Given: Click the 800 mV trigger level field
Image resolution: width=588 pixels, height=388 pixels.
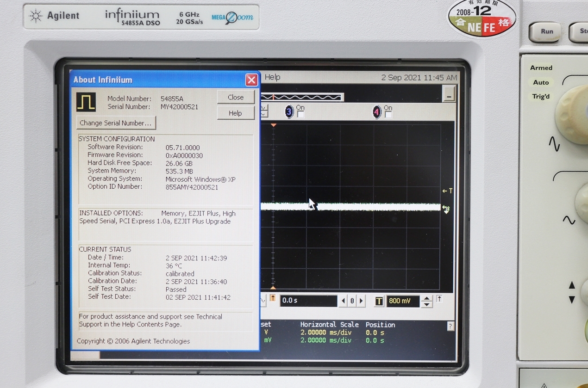Looking at the screenshot, I should (403, 301).
